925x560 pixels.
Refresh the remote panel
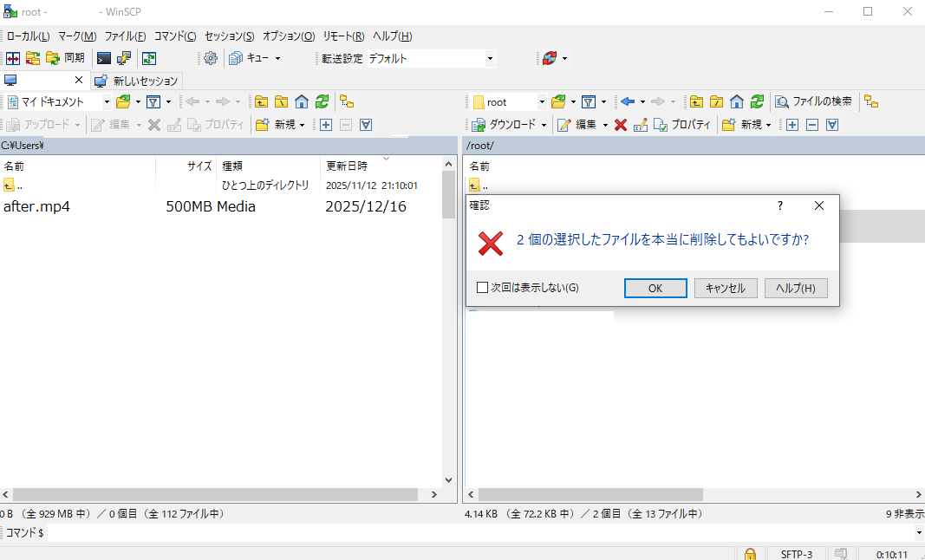(757, 102)
